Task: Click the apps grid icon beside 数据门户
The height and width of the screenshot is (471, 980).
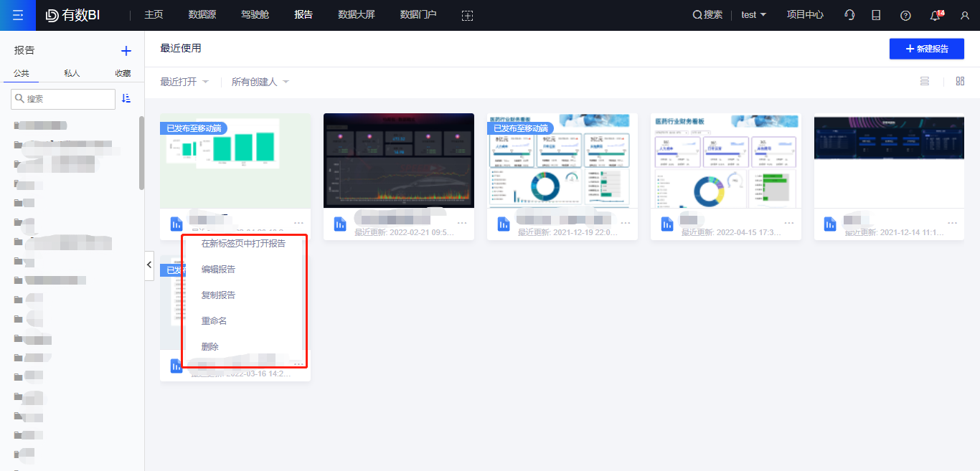Action: (x=467, y=14)
